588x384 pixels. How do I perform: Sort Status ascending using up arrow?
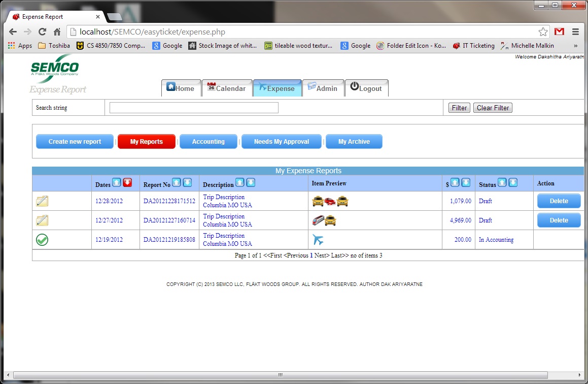pos(502,183)
